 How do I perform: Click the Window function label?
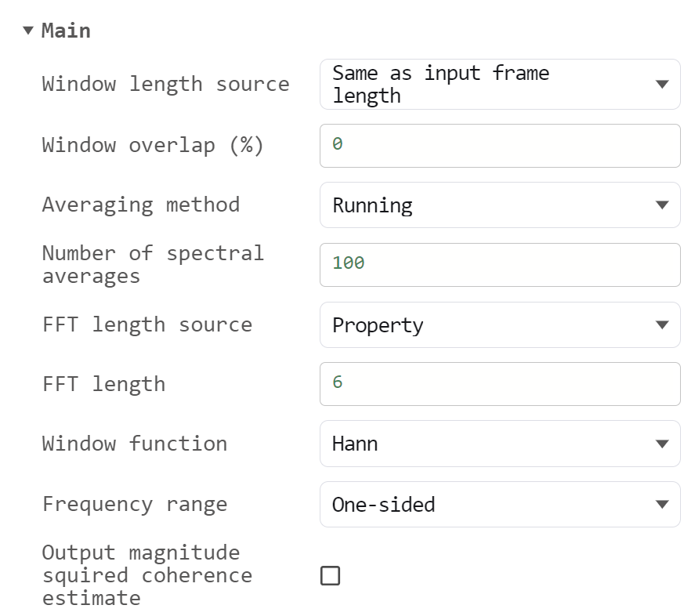click(x=135, y=444)
